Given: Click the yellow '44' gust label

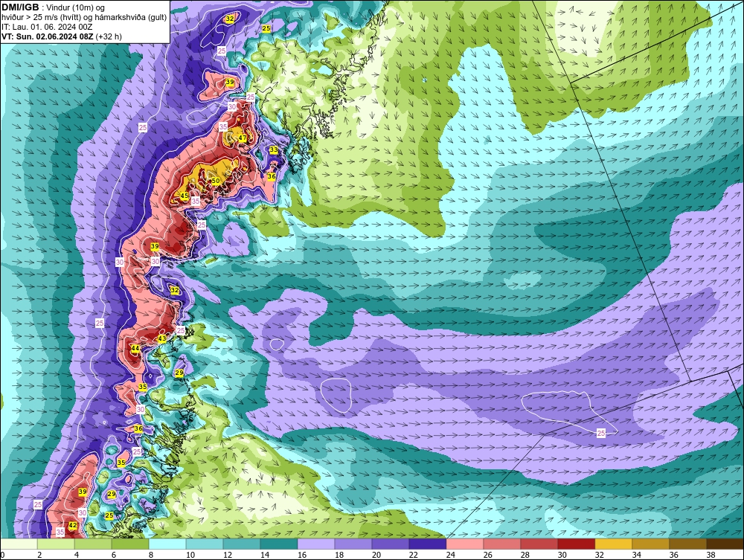Looking at the screenshot, I should 135,348.
